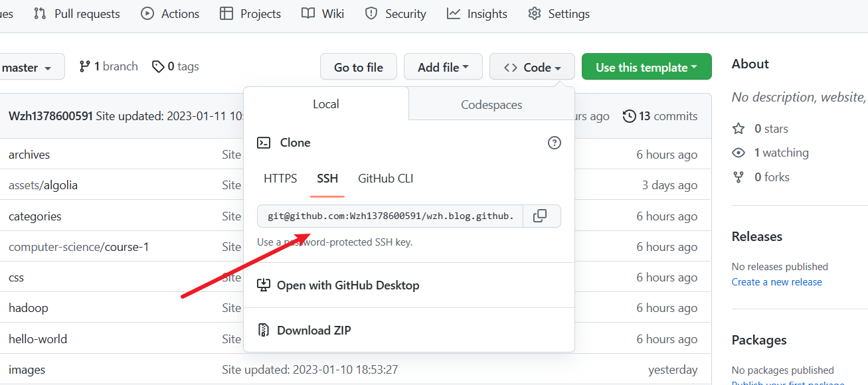Click 'Use a password-protected SSH key.' text
Image resolution: width=868 pixels, height=385 pixels.
pyautogui.click(x=335, y=242)
